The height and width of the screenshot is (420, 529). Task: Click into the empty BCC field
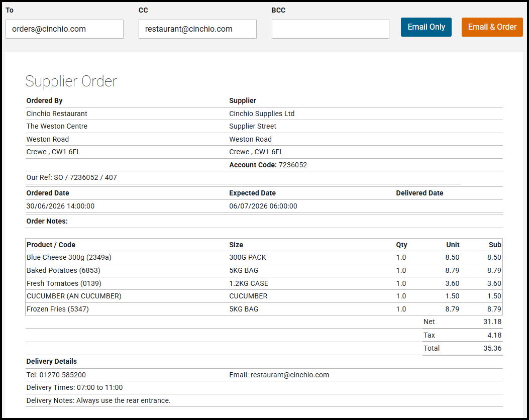point(330,29)
